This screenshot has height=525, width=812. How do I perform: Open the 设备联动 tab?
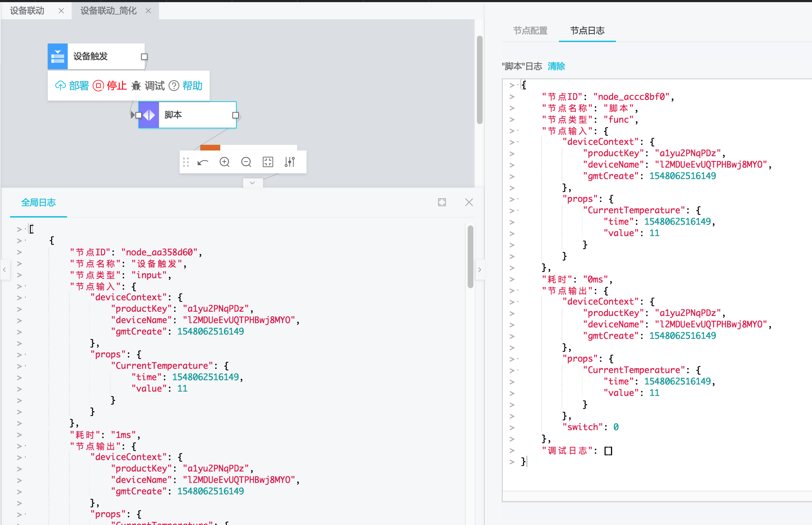click(x=27, y=11)
